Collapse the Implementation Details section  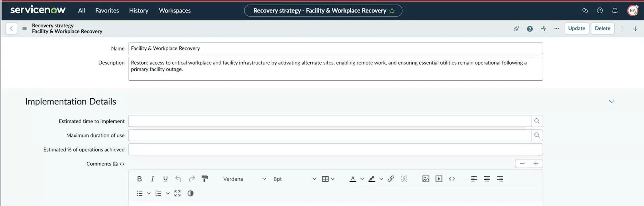point(612,102)
